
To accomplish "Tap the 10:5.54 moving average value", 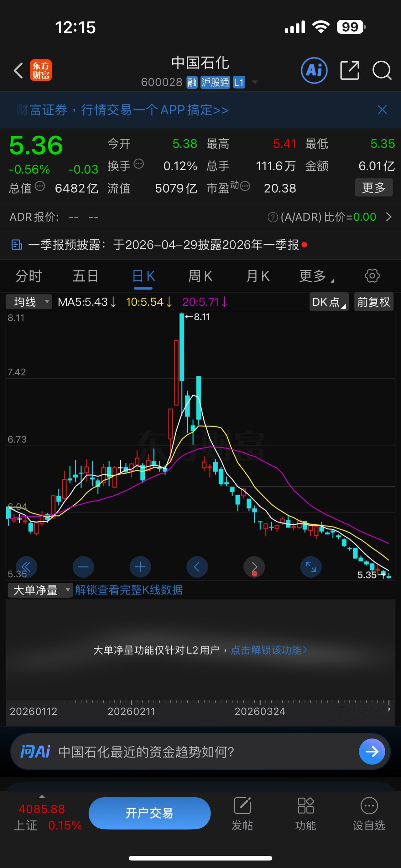I will pyautogui.click(x=149, y=302).
